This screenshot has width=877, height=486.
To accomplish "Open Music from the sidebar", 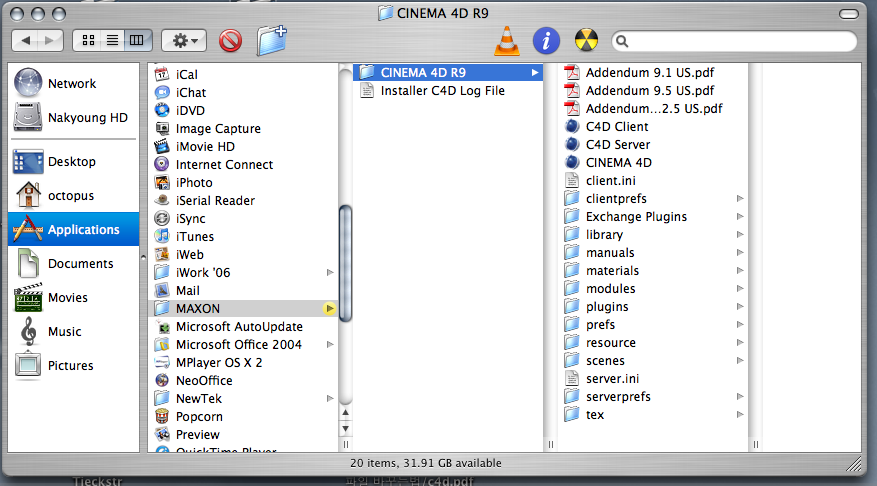I will pyautogui.click(x=73, y=332).
